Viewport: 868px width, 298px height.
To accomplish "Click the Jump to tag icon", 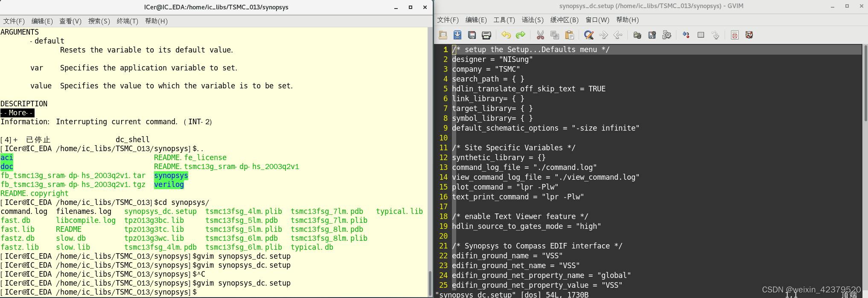I will click(x=715, y=35).
